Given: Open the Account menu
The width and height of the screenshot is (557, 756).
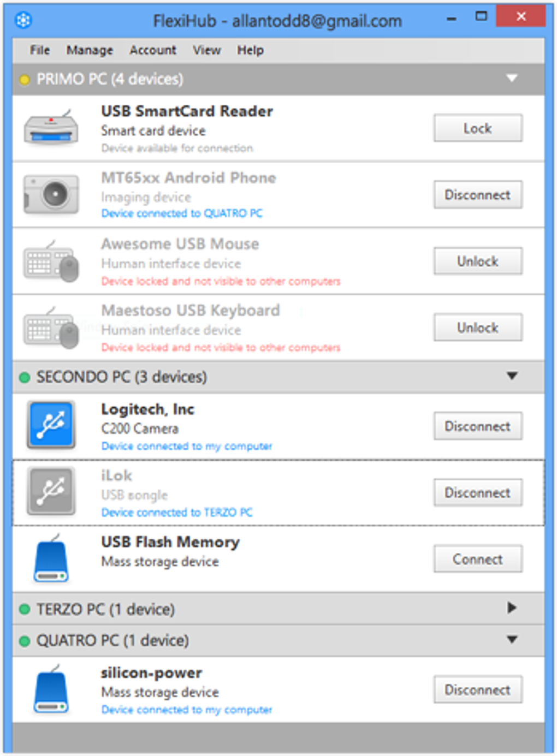Looking at the screenshot, I should 153,50.
